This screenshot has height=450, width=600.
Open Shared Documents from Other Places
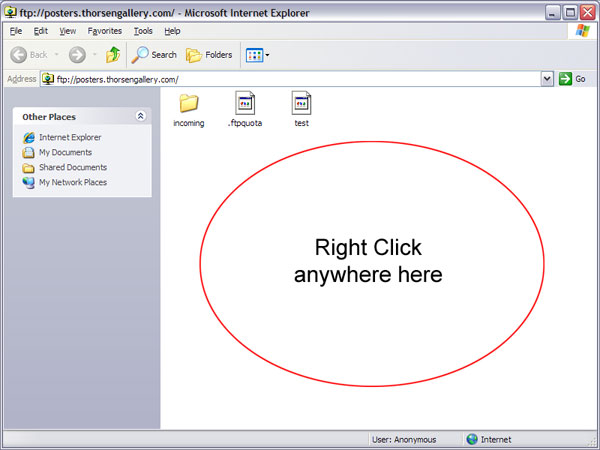click(72, 167)
